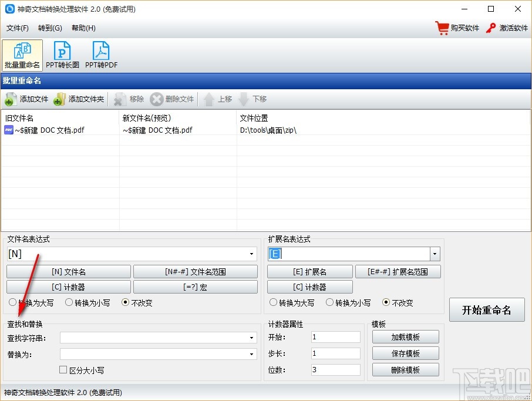Click the extension [C] 计数器 button
The height and width of the screenshot is (401, 532).
point(310,287)
